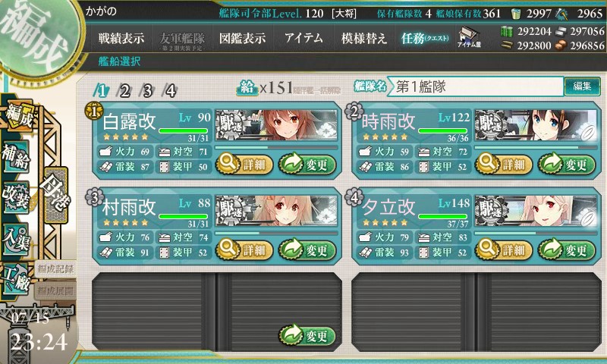This screenshot has height=364, width=607.
Task: Open the 工廠 factory sidebar icon
Action: coord(16,278)
